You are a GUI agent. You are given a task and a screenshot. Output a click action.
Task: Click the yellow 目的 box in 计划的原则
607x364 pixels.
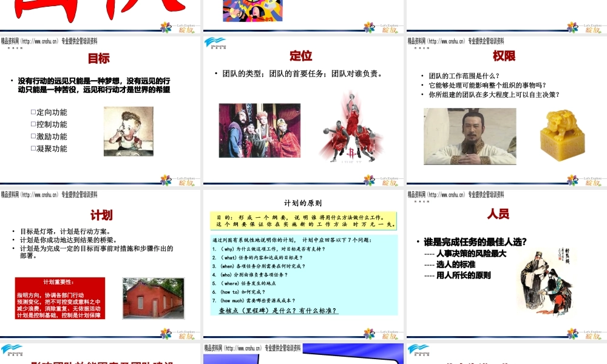(x=304, y=220)
